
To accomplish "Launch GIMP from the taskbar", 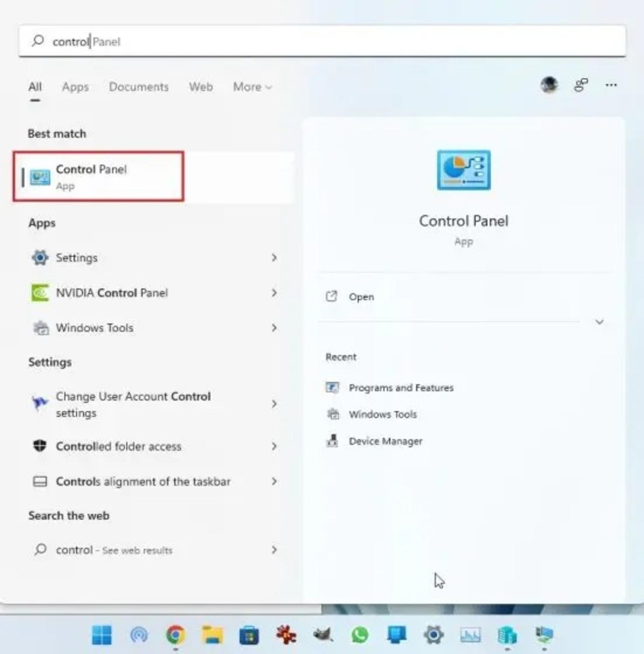I will (323, 635).
